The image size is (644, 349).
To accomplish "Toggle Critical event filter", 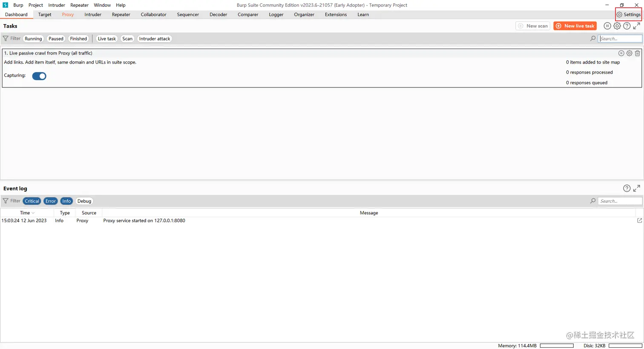I will [x=32, y=201].
